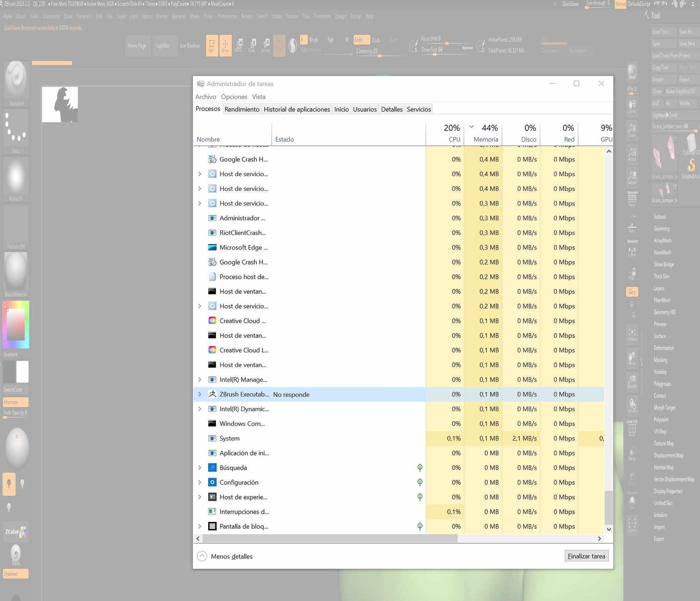The width and height of the screenshot is (700, 601).
Task: Open the Opciones menu
Action: [234, 97]
